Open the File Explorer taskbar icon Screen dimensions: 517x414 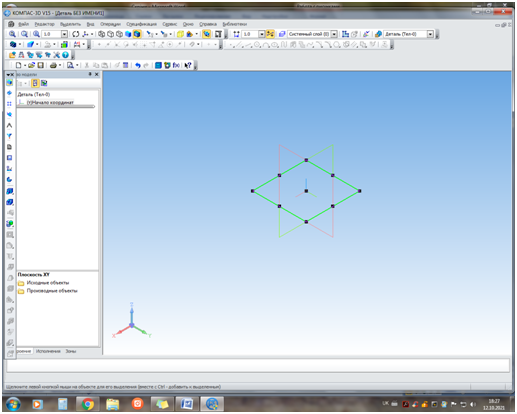[x=113, y=404]
